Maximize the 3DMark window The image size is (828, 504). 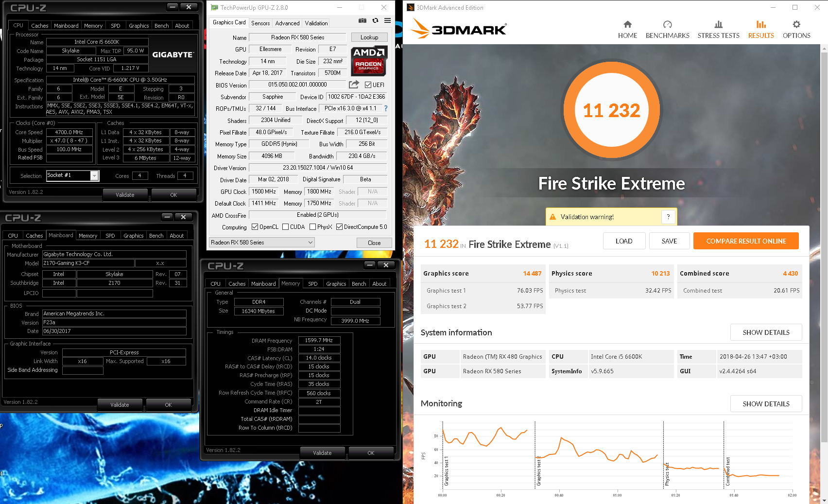(795, 7)
